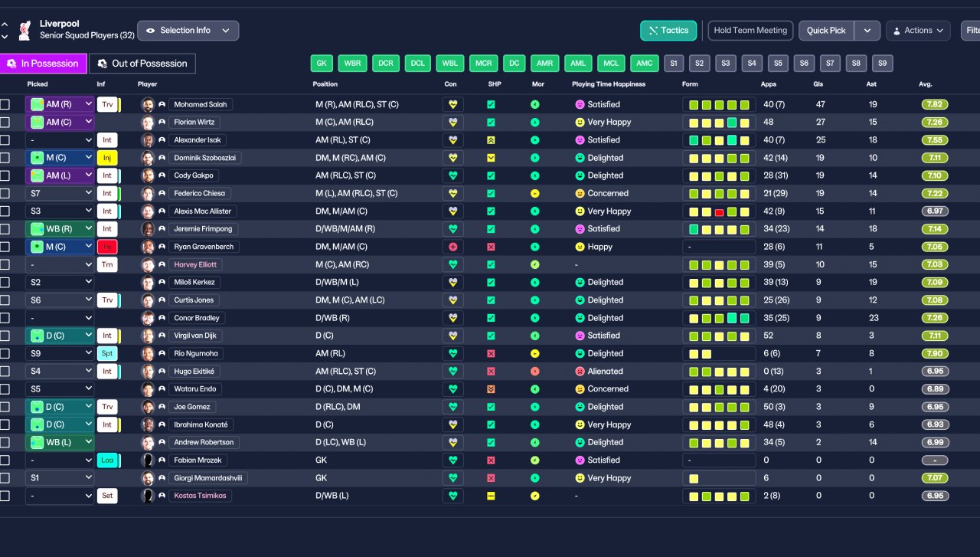The width and height of the screenshot is (980, 557).
Task: Click Kostas Tsimikas's yellow sharpness icon
Action: [491, 496]
